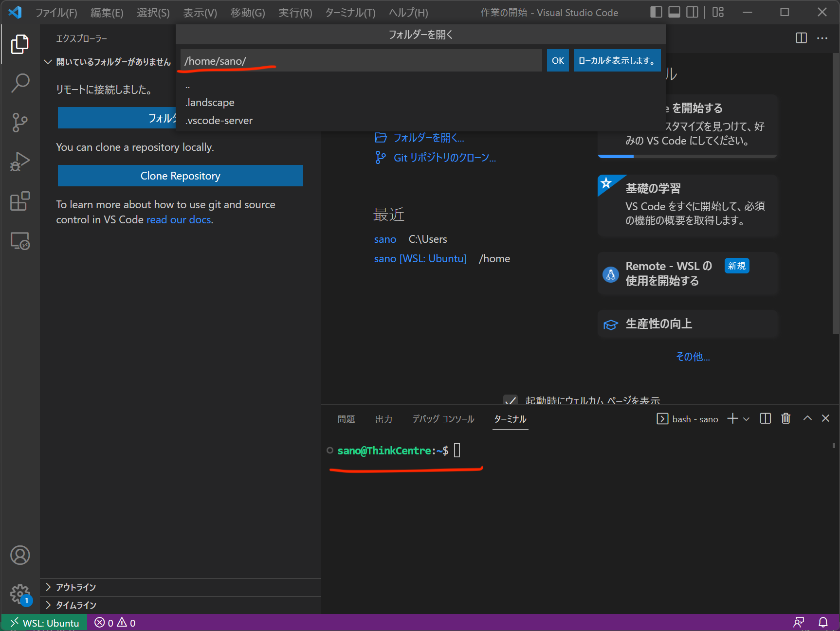
Task: Open the read our docs link
Action: pyautogui.click(x=179, y=219)
